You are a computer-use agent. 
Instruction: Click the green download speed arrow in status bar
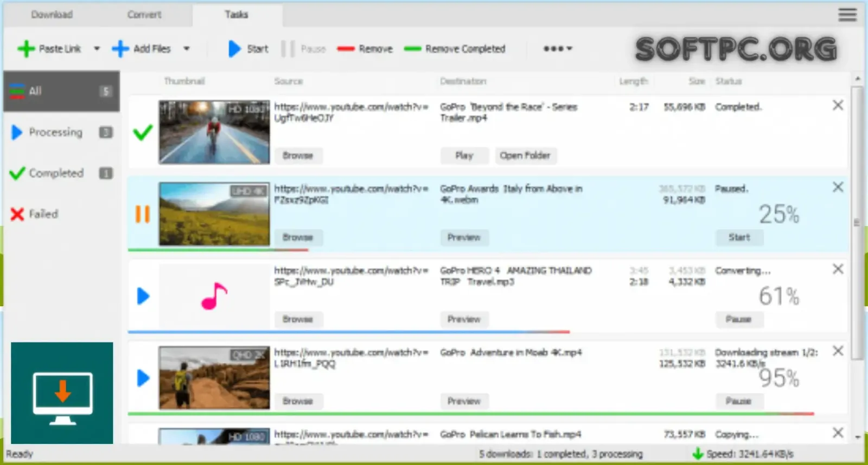698,454
